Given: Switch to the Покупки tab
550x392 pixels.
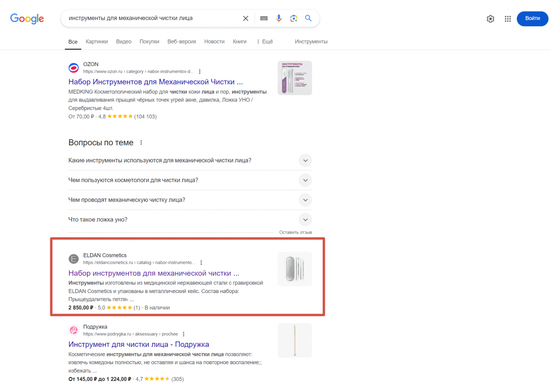Looking at the screenshot, I should 149,41.
